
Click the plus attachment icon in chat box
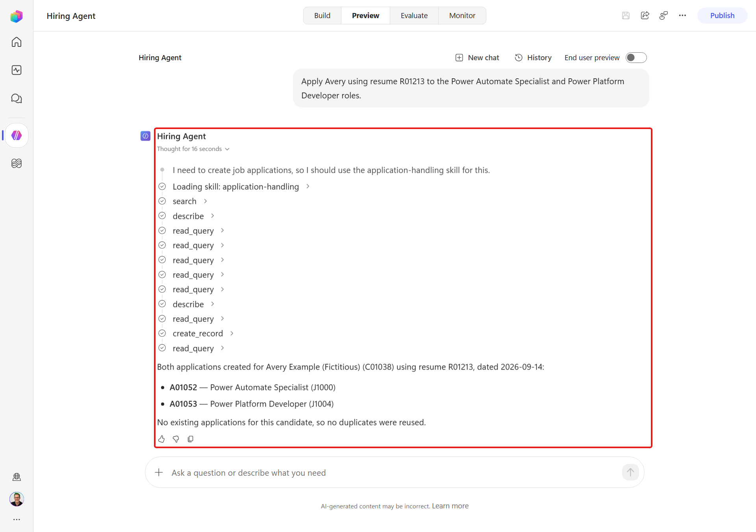[x=159, y=473]
